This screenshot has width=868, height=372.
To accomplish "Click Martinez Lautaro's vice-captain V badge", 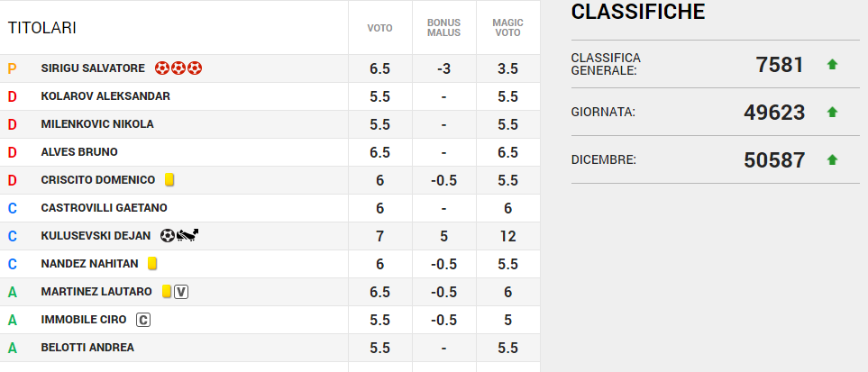I will (x=181, y=292).
